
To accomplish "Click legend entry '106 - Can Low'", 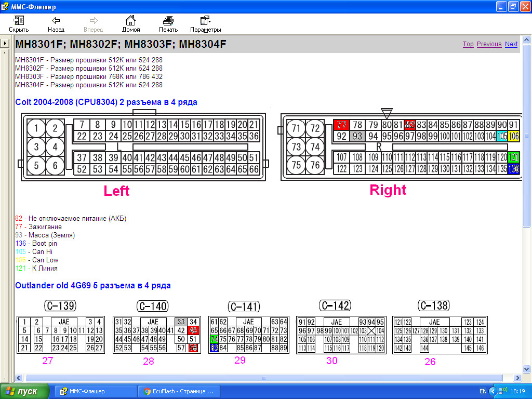I will pos(37,260).
